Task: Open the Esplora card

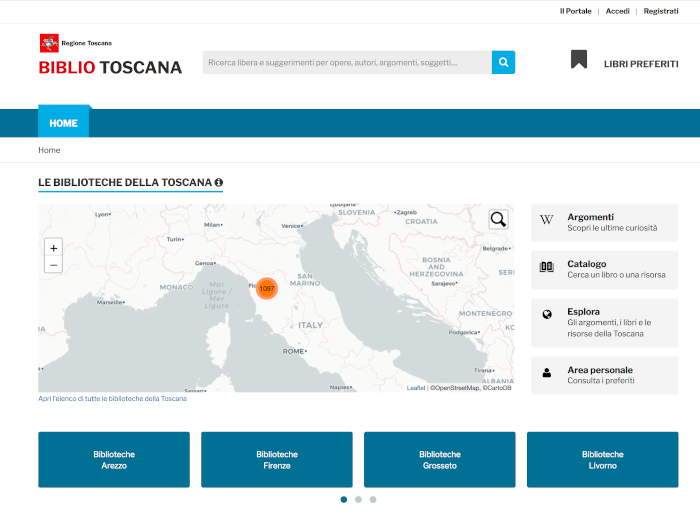Action: (x=604, y=322)
